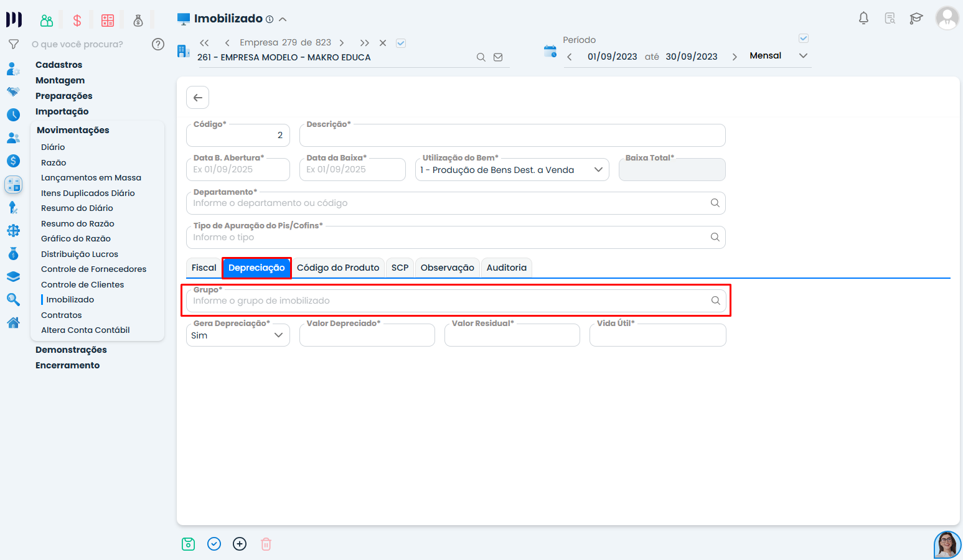
Task: Toggle the checkbox above the Mensal selector
Action: 803,39
